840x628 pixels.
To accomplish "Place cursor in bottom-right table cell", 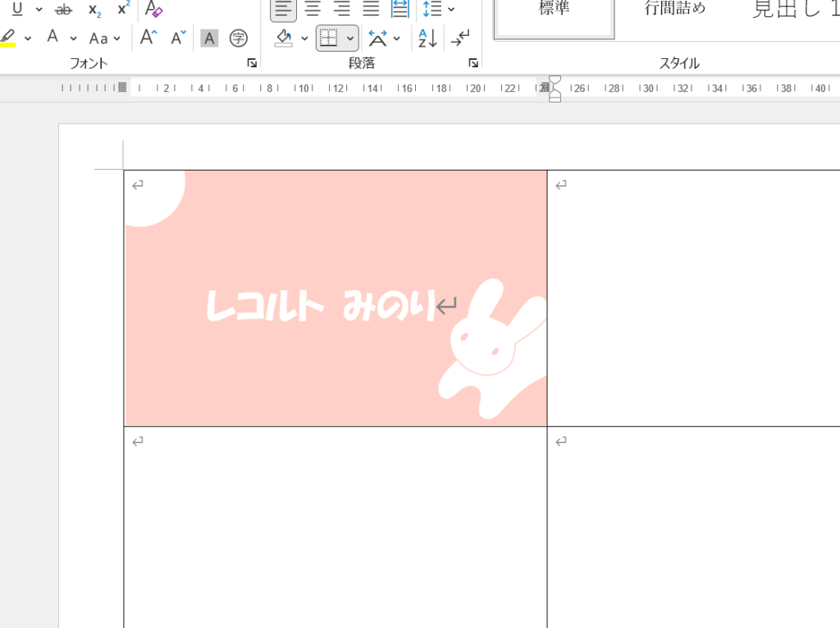I will click(x=693, y=527).
